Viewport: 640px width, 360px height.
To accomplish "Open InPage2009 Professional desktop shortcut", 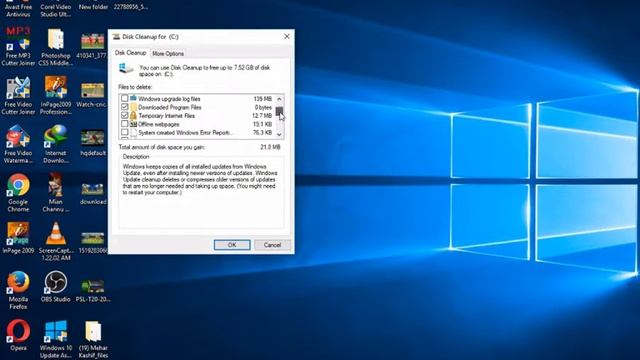I will tap(56, 96).
